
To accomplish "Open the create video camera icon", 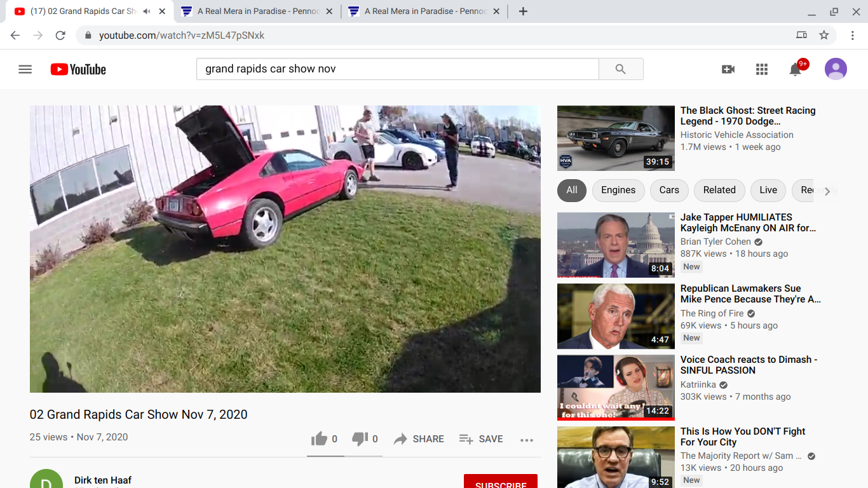I will click(x=728, y=69).
